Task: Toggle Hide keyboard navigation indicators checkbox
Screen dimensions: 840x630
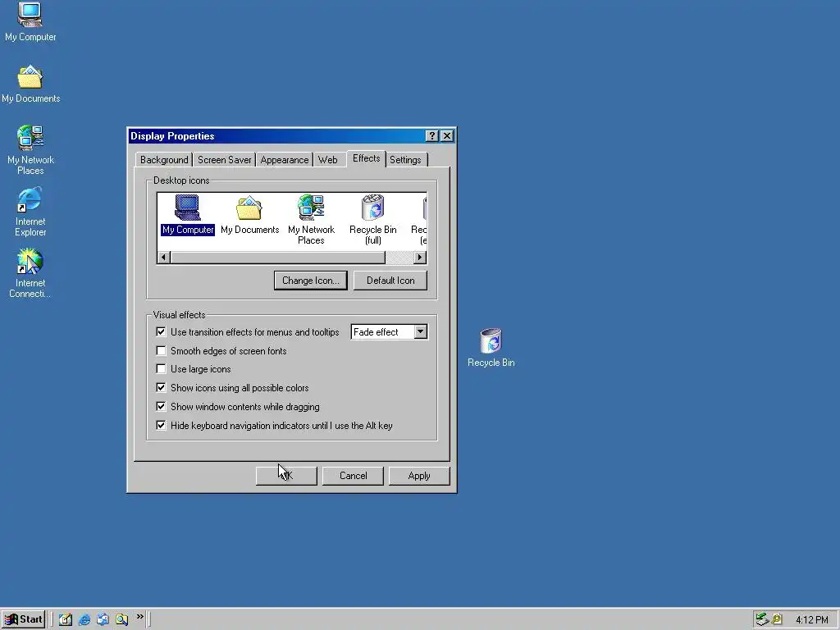Action: [161, 426]
